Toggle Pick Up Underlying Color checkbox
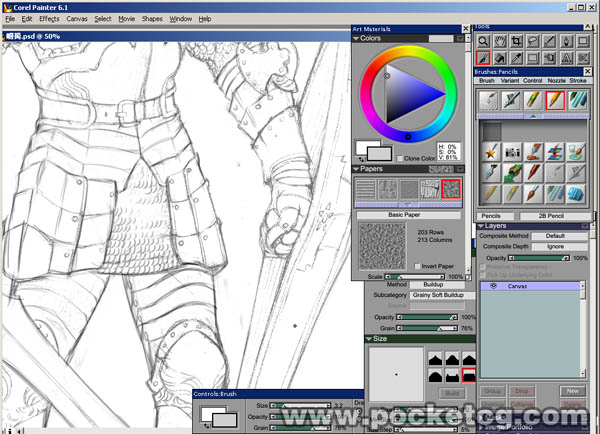This screenshot has height=434, width=600. point(483,275)
